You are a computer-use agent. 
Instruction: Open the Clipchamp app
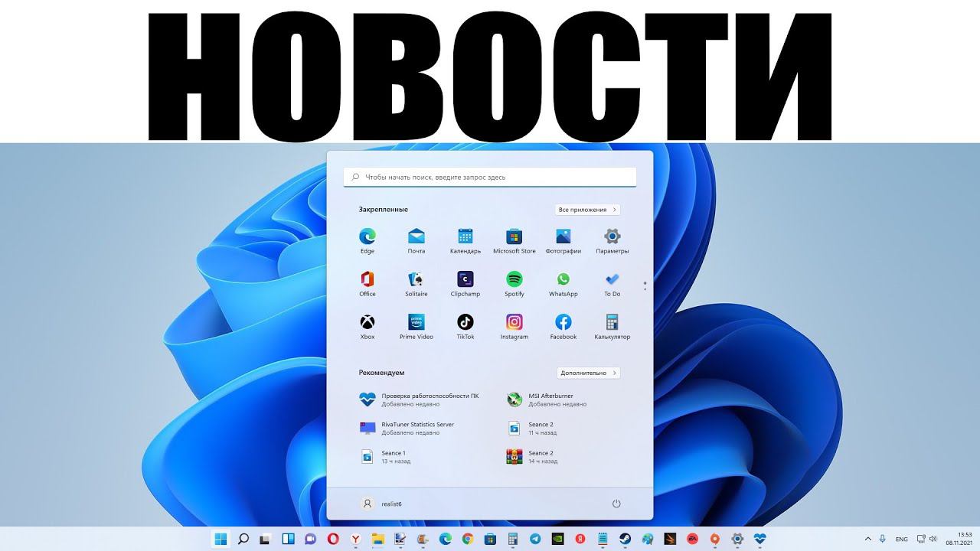[x=465, y=283]
